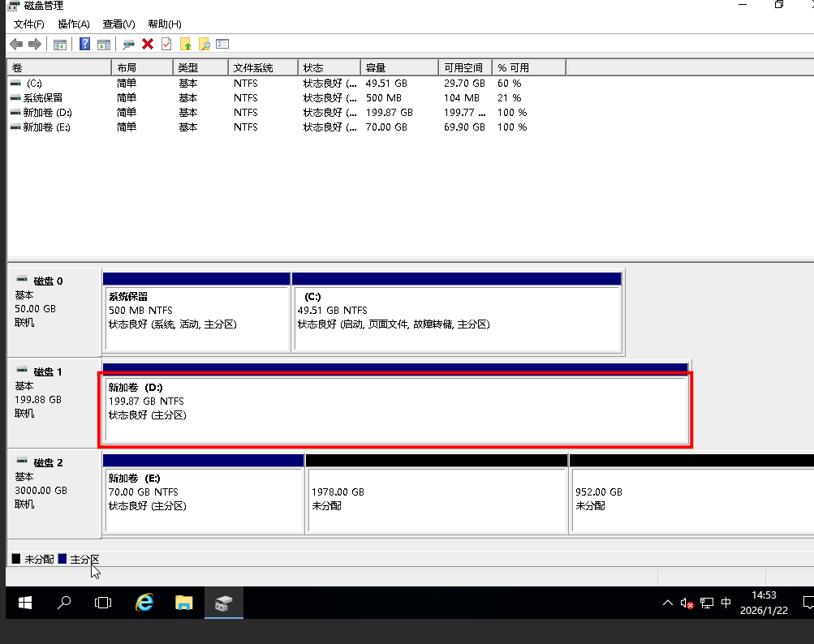Viewport: 814px width, 644px height.
Task: Click the 磁盘 2 disk label
Action: pos(48,463)
